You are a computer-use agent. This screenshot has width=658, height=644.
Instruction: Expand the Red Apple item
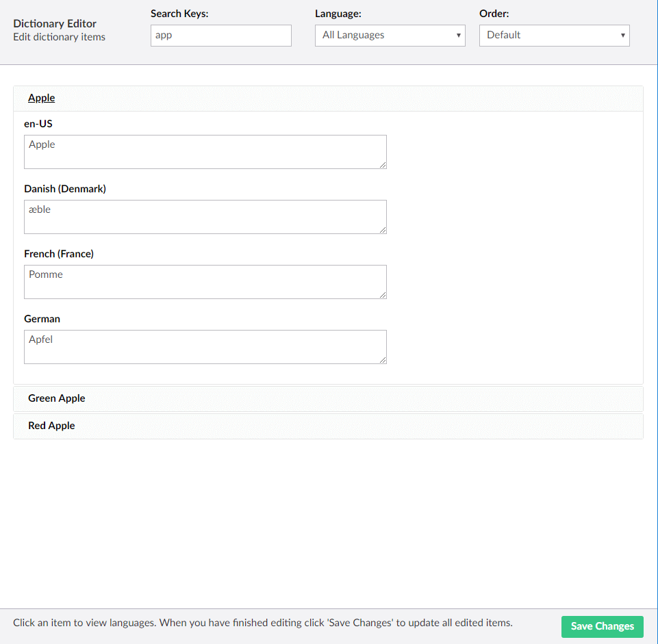pos(328,426)
